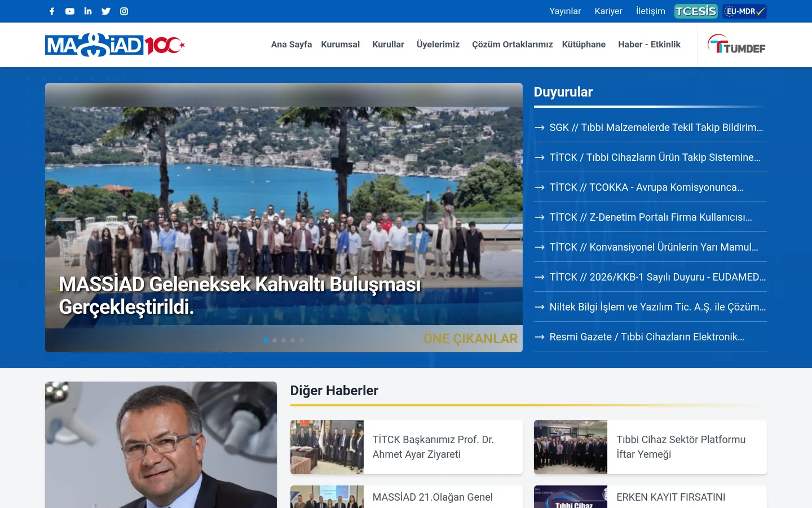Open the Twitter account icon
This screenshot has width=812, height=508.
106,11
